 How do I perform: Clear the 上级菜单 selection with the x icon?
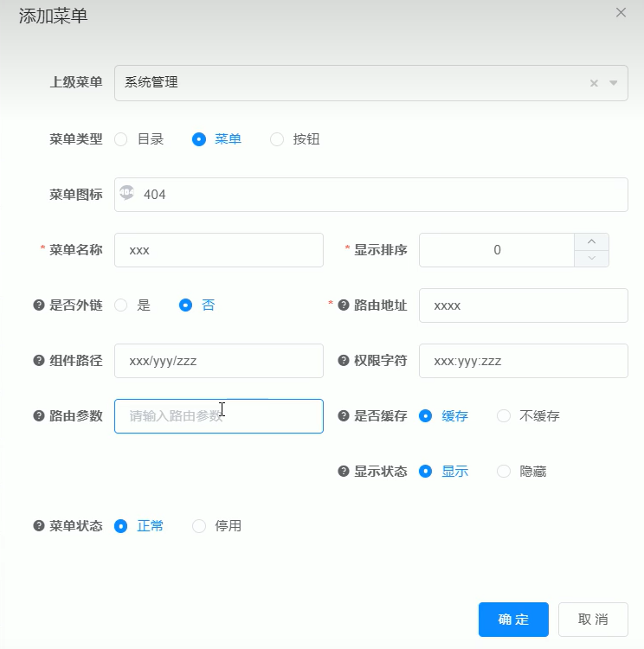594,83
